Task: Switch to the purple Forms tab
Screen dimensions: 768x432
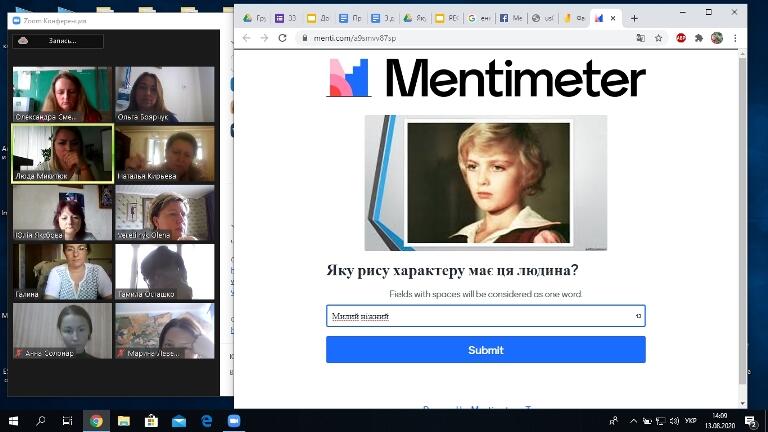Action: pos(286,18)
